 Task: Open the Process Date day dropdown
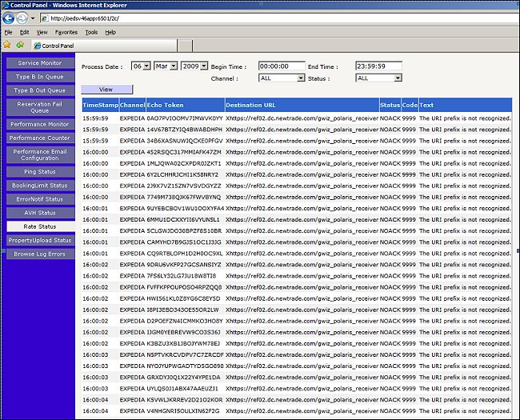click(141, 66)
